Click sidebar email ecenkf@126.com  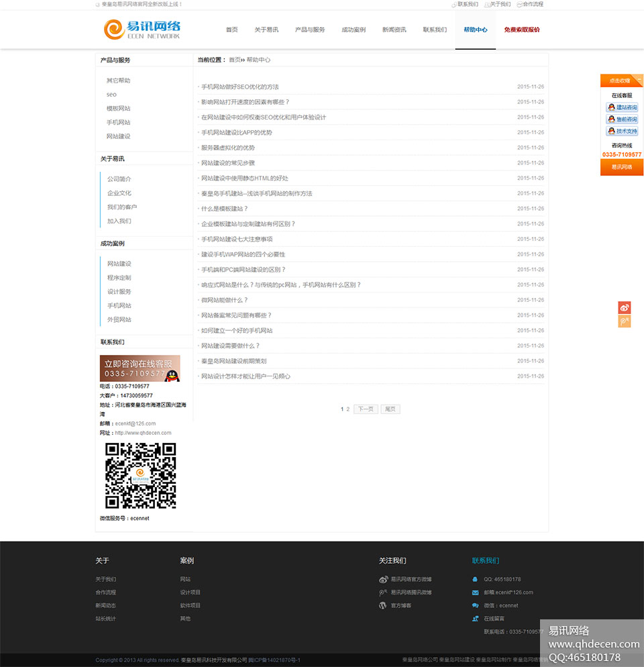136,423
